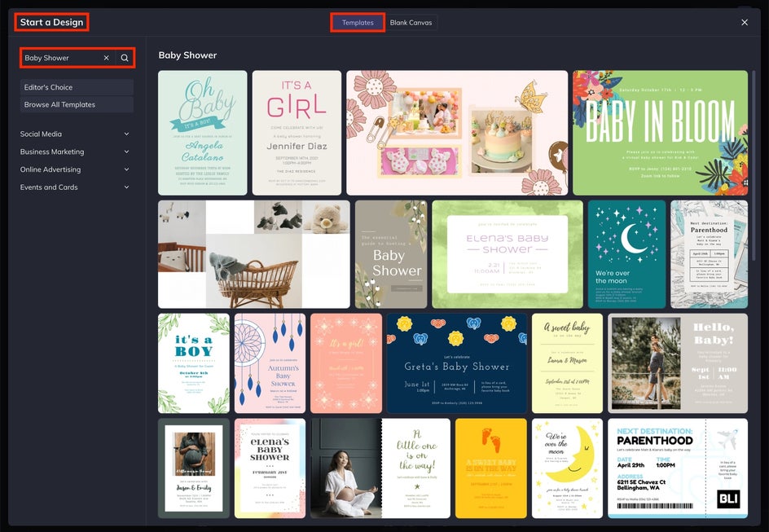Viewport: 769px width, 532px height.
Task: Click the Baby Shower results heading
Action: (x=187, y=55)
